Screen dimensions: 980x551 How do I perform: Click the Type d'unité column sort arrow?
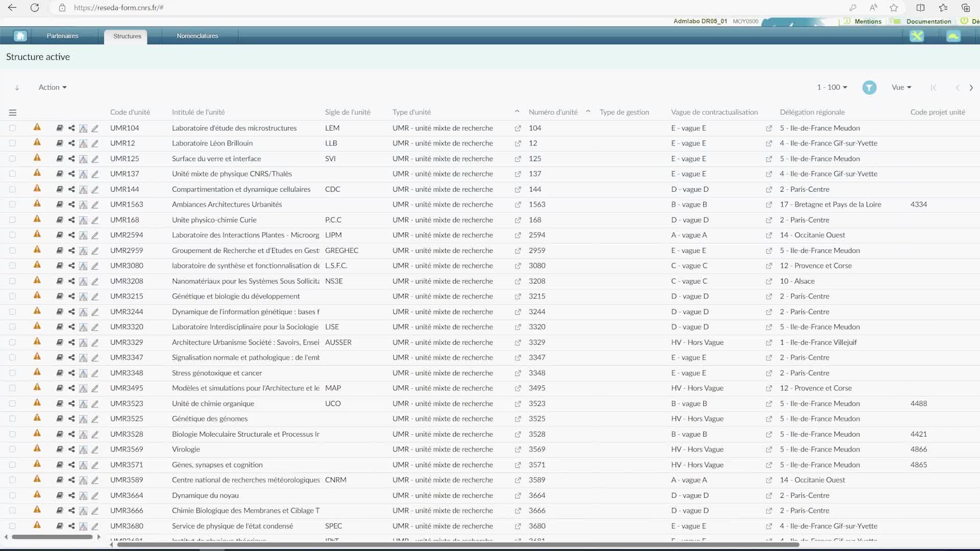517,111
